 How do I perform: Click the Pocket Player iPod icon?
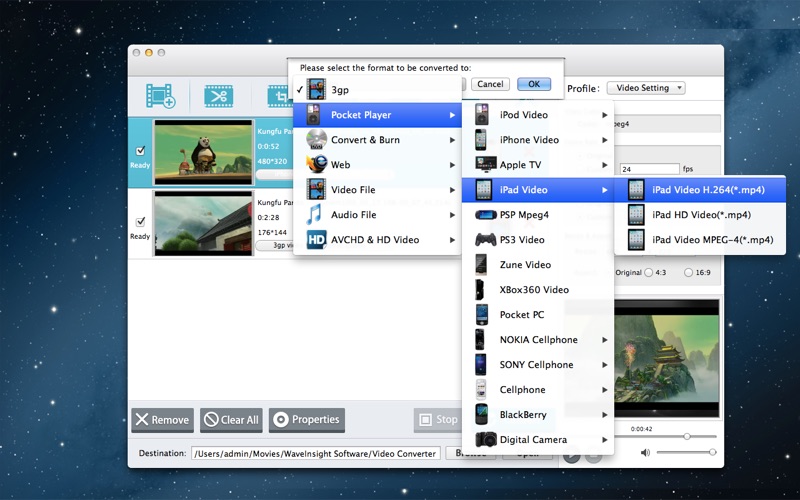pos(313,115)
